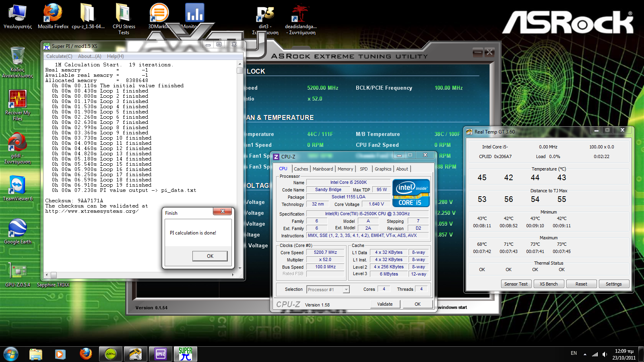Click the 5200.00 MHz value in AXTU
This screenshot has width=644, height=362.
(x=323, y=88)
